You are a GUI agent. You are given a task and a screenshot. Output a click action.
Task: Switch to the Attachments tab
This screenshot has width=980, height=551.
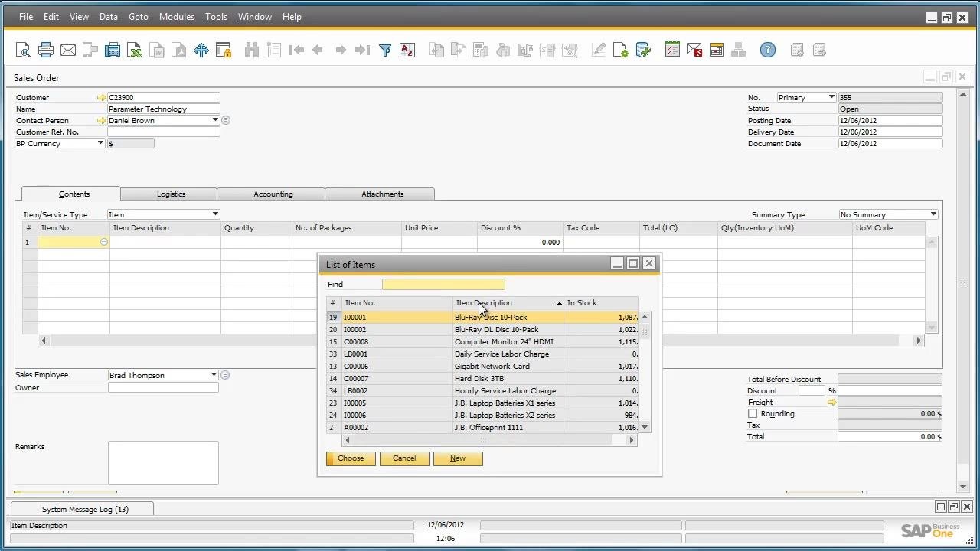pyautogui.click(x=382, y=194)
